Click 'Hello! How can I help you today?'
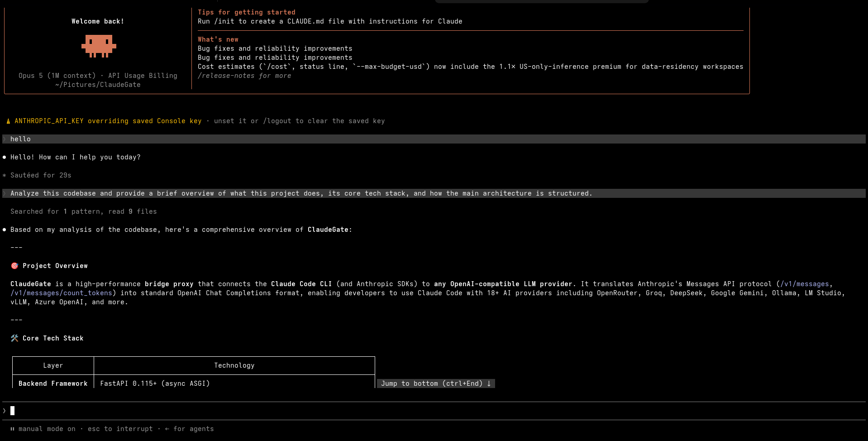 pos(76,157)
